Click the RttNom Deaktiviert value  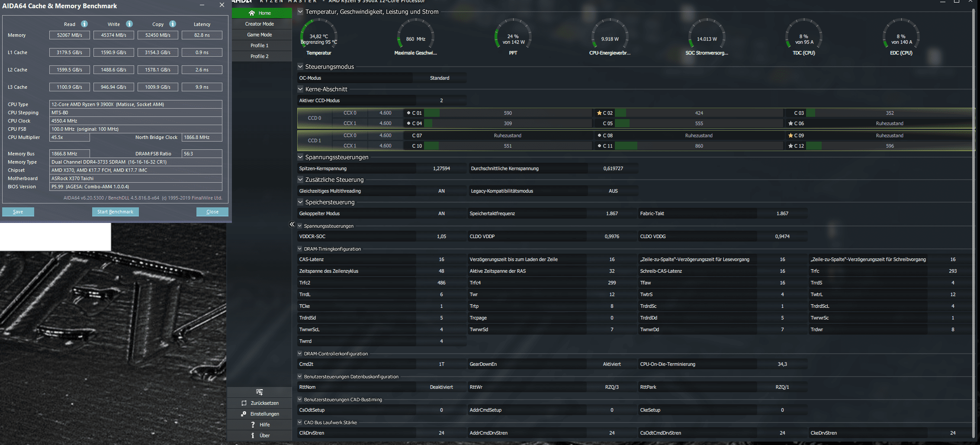click(x=441, y=387)
